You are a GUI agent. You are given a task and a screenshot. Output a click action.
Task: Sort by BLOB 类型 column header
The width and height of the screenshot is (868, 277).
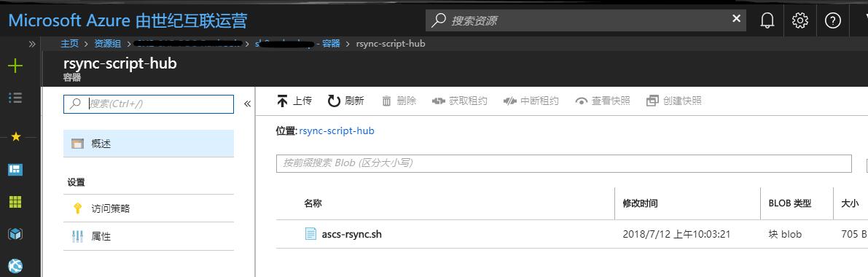pyautogui.click(x=790, y=203)
